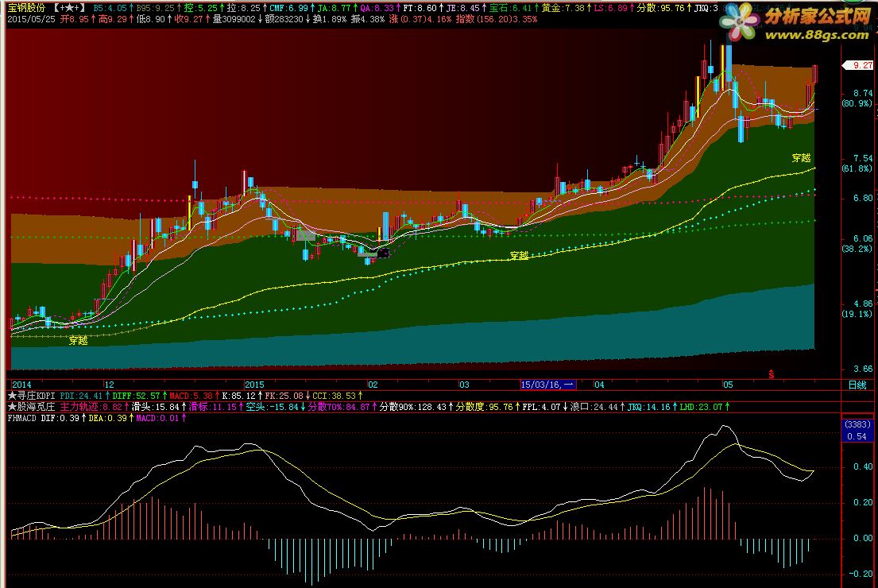The width and height of the screenshot is (878, 588).
Task: Click the 4.86 price axis label
Action: pos(863,304)
